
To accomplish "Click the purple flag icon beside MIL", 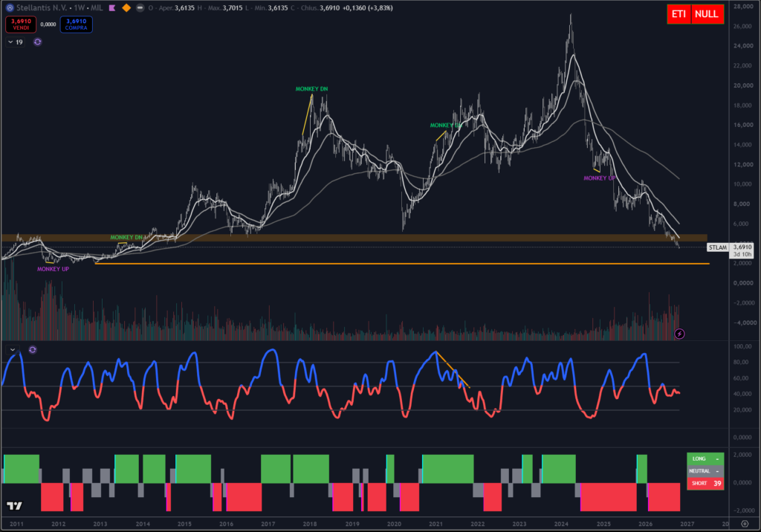I will (112, 7).
